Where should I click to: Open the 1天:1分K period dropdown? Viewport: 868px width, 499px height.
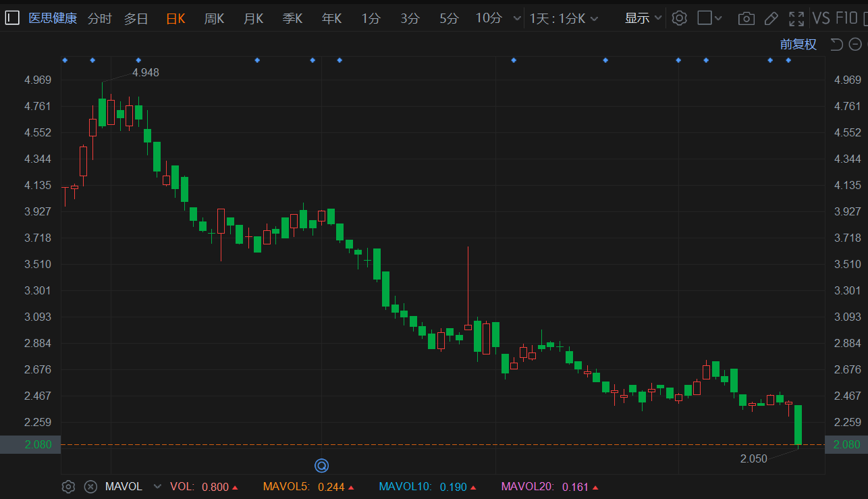(x=564, y=18)
